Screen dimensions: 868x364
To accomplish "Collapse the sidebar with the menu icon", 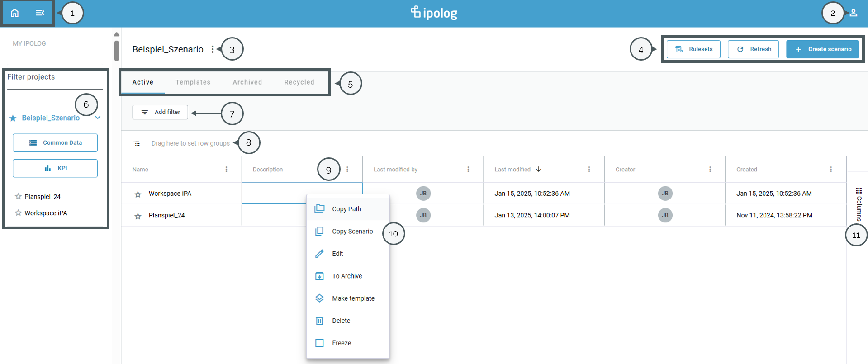I will (40, 13).
